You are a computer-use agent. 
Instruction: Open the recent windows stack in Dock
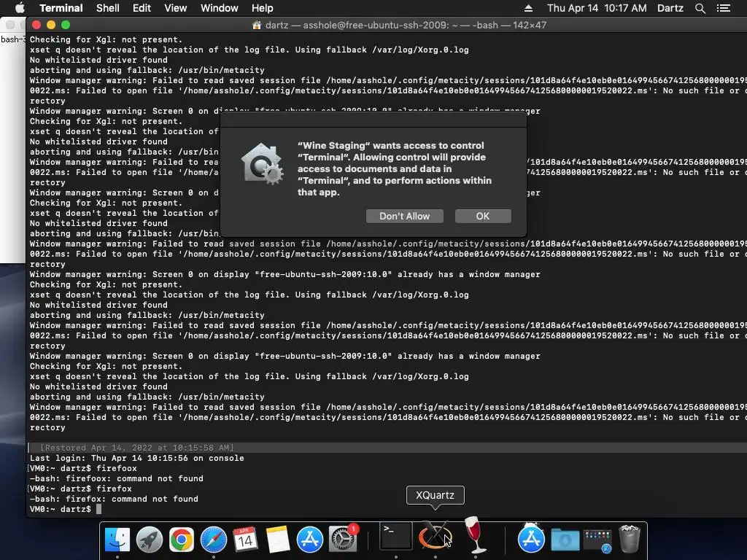click(597, 540)
